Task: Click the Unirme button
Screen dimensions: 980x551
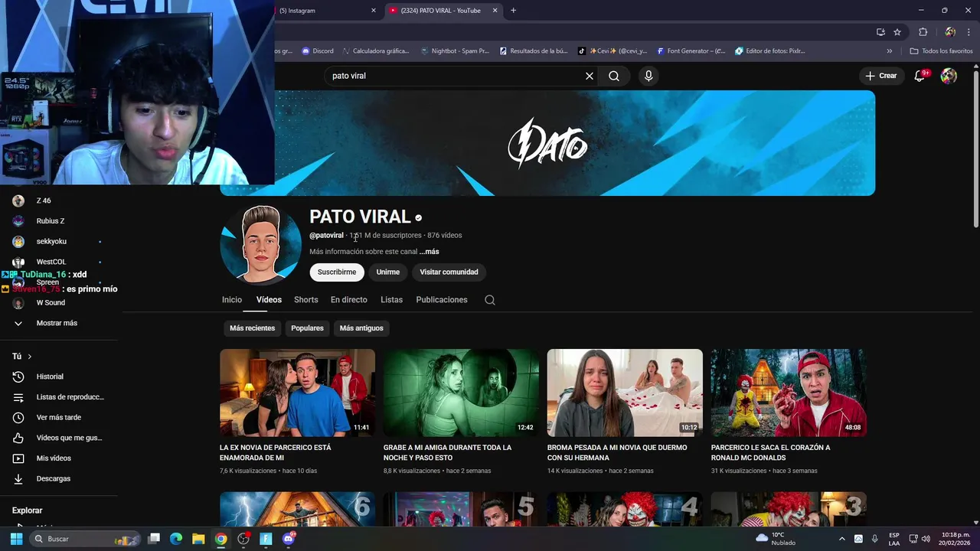Action: pyautogui.click(x=388, y=272)
